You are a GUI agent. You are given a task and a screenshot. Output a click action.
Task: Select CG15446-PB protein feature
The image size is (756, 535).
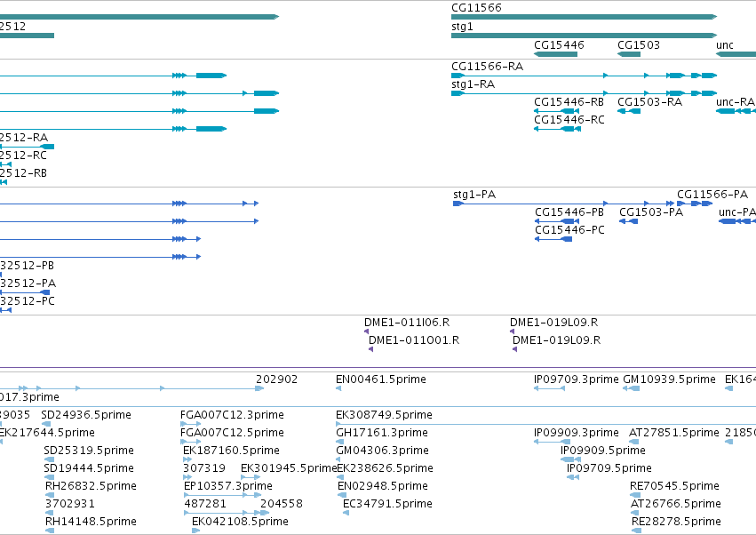[557, 221]
